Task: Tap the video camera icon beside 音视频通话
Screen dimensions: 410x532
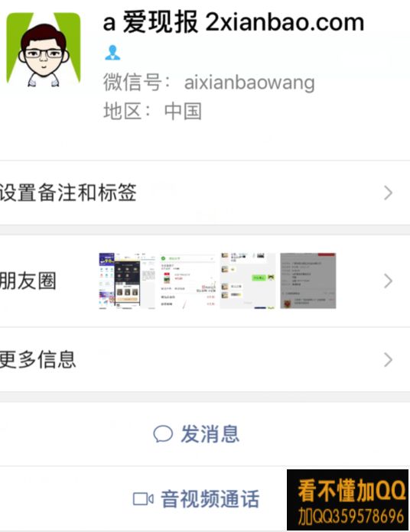Action: point(143,499)
